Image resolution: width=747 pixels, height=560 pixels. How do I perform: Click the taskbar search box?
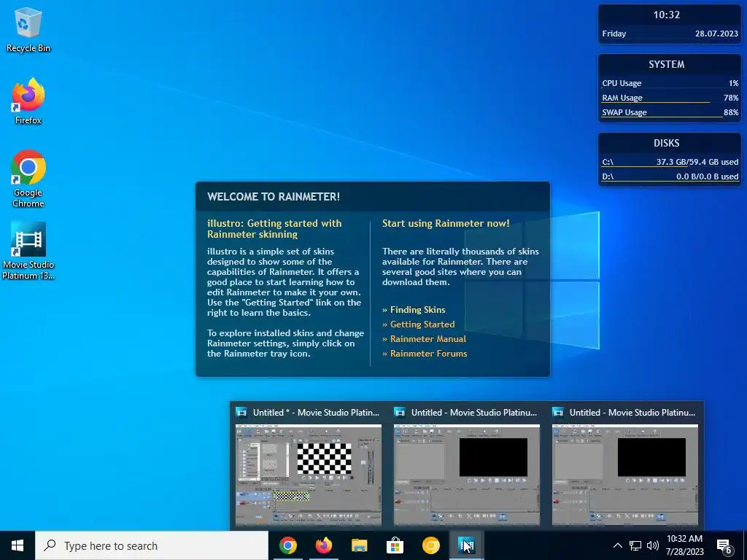click(x=152, y=545)
